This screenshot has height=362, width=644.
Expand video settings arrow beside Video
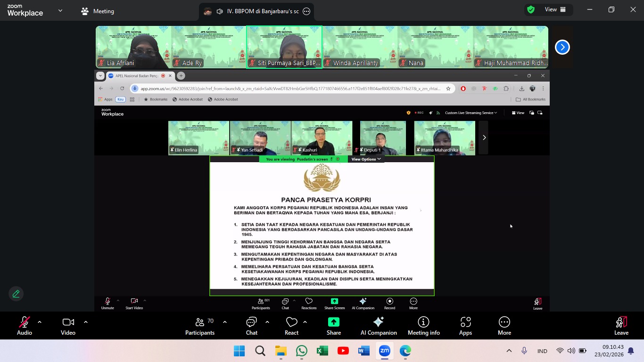tap(86, 322)
